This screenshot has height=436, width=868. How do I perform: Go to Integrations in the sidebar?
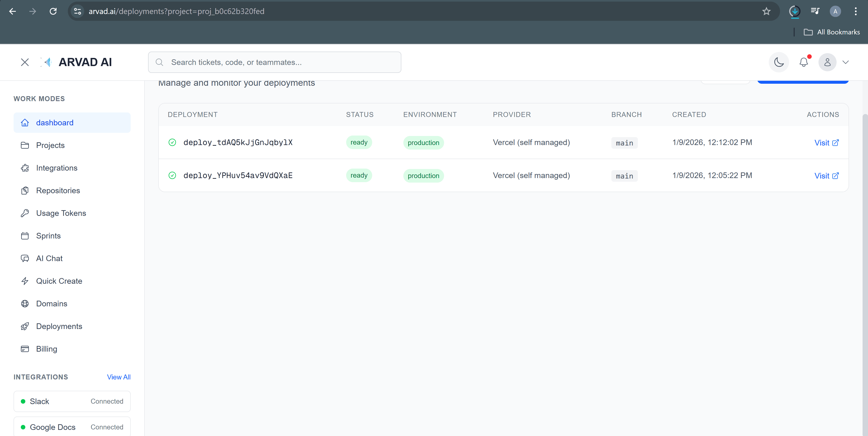point(57,168)
